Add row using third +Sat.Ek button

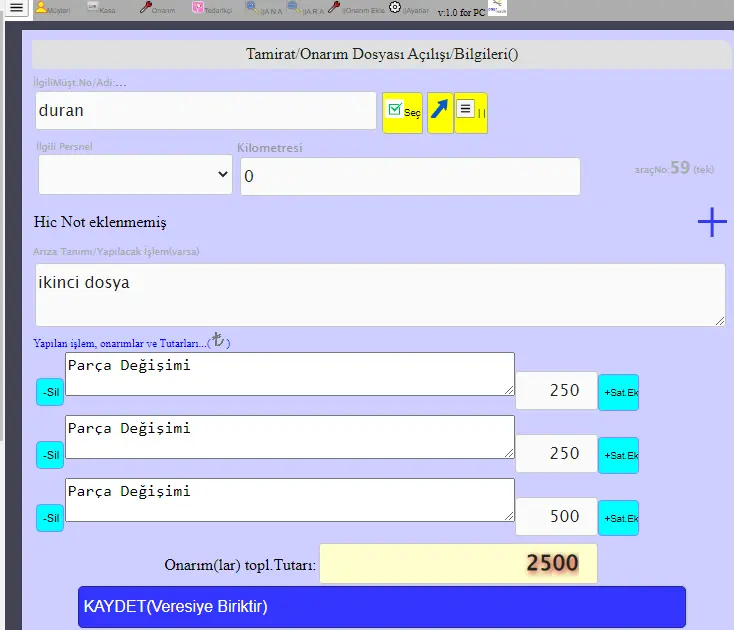tap(619, 518)
